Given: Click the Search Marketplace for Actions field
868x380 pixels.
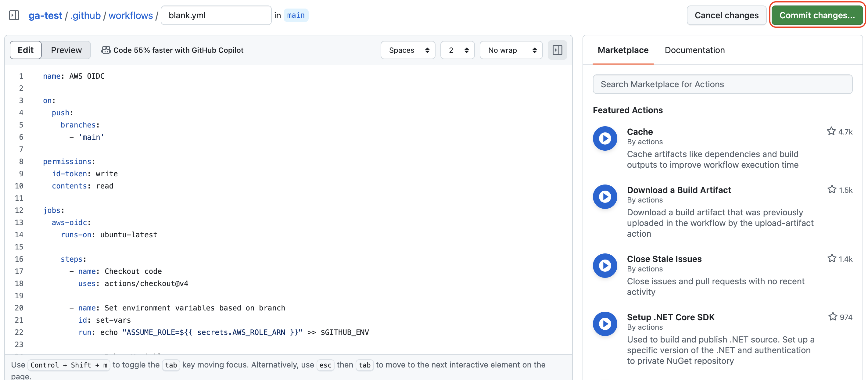Looking at the screenshot, I should tap(723, 84).
